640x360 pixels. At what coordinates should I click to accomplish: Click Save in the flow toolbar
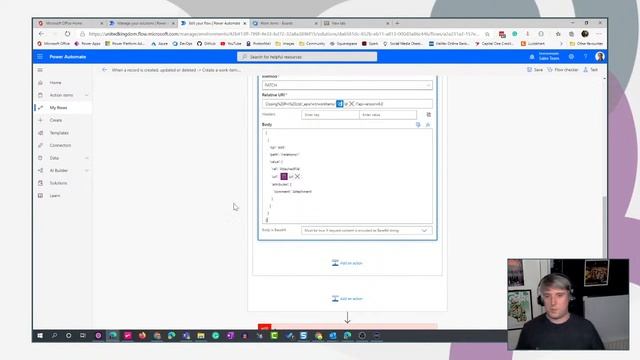pos(535,70)
